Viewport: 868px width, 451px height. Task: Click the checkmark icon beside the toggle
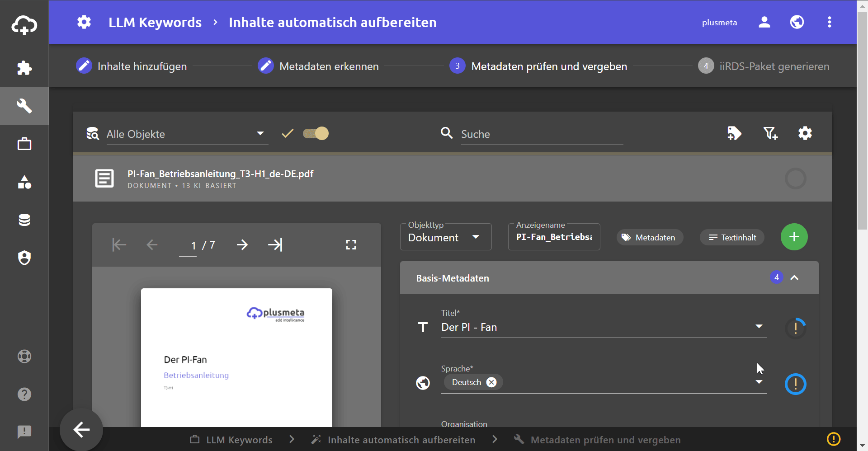coord(288,133)
